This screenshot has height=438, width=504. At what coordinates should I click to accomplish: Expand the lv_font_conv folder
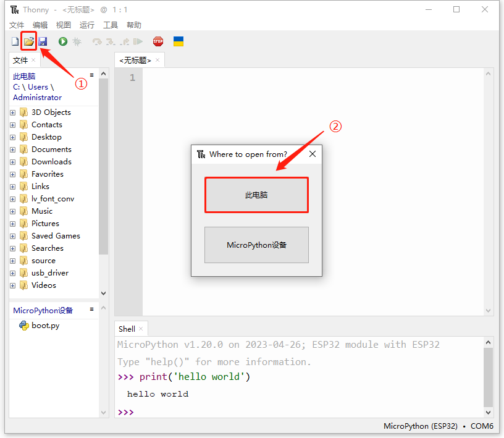(x=12, y=200)
